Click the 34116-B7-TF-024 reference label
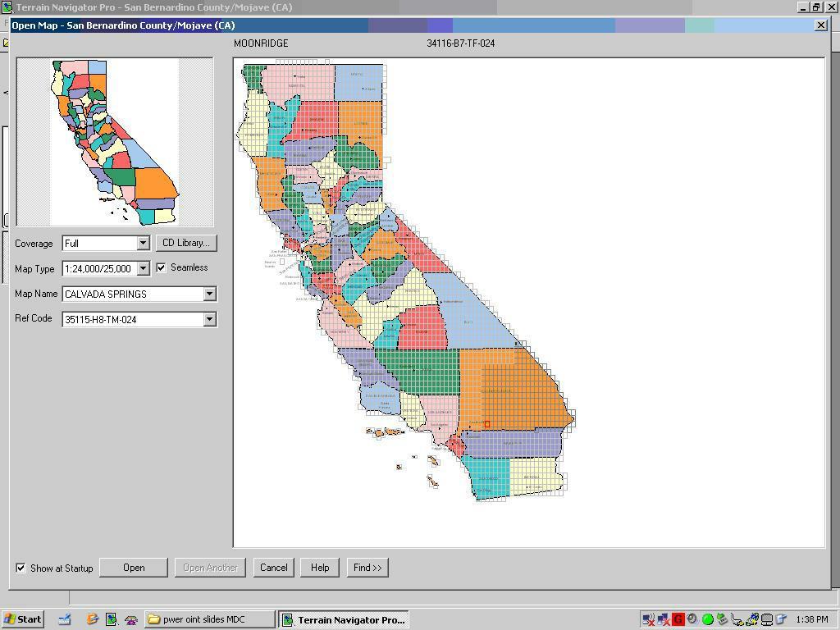 [x=461, y=43]
